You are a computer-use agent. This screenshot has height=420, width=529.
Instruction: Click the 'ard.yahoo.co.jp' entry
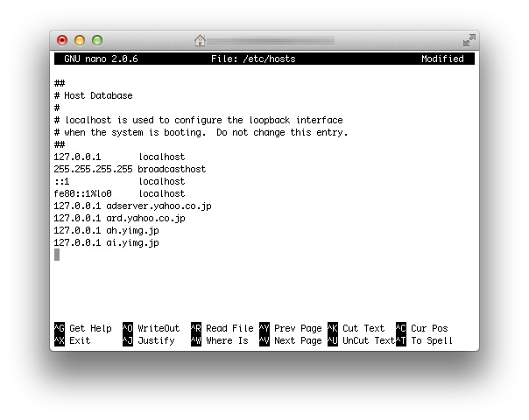(x=119, y=218)
